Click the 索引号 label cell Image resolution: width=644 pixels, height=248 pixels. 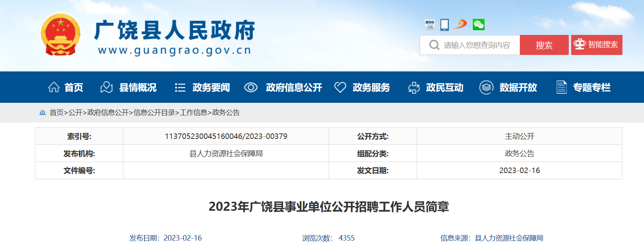(x=79, y=136)
